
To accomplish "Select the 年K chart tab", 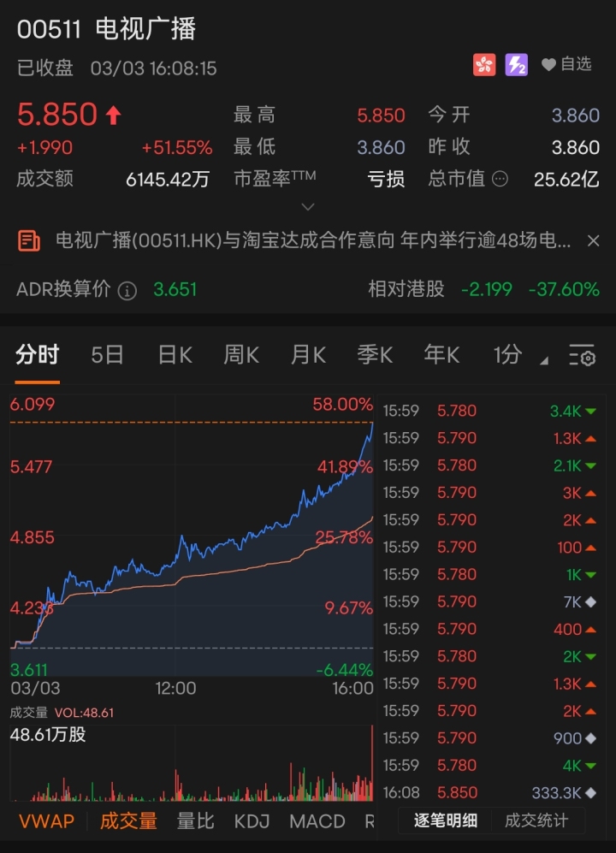I will (441, 356).
